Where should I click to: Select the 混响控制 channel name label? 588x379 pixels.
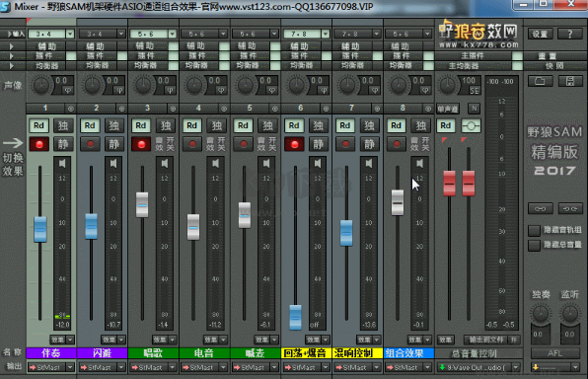point(357,353)
